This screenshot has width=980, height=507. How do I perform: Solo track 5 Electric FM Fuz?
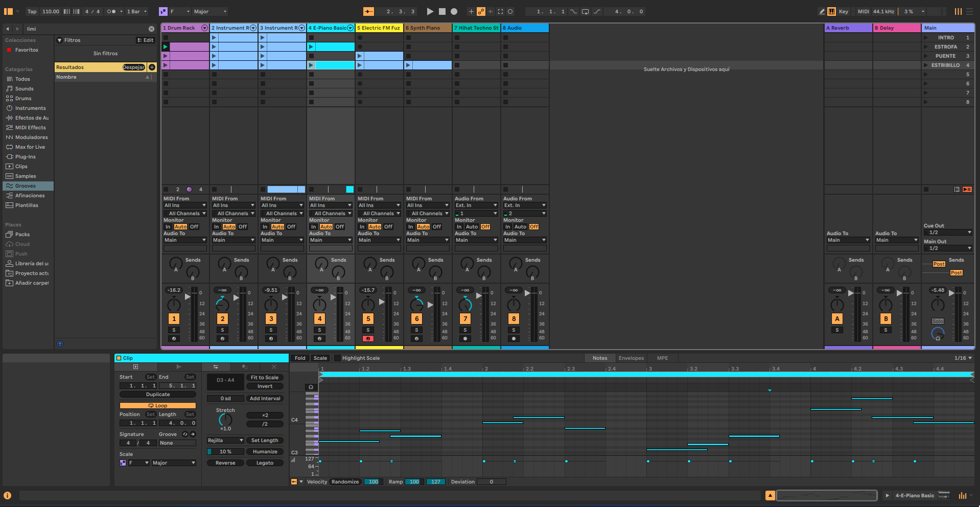[x=368, y=330]
